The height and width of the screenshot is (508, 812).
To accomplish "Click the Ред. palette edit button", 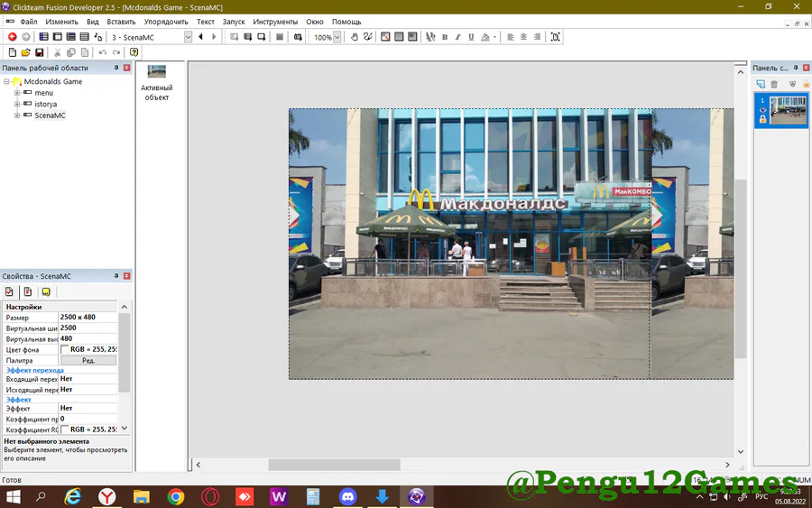I will coord(88,360).
